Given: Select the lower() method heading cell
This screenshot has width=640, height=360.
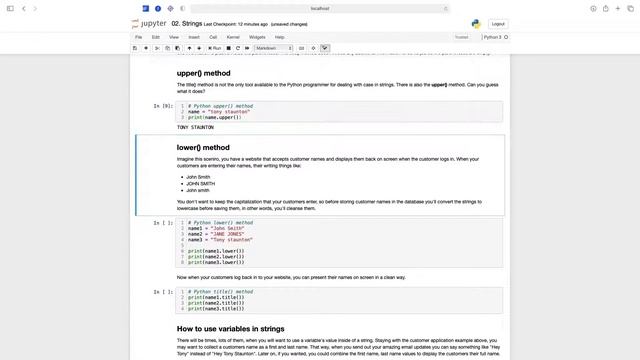Looking at the screenshot, I should pyautogui.click(x=203, y=147).
